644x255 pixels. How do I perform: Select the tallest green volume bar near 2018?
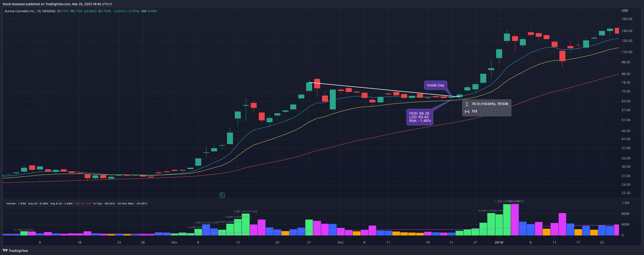pyautogui.click(x=507, y=220)
